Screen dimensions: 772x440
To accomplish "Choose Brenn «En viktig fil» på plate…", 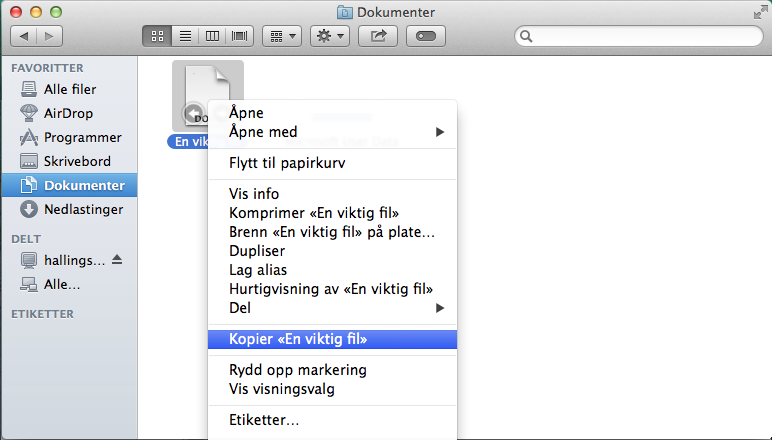I will [x=332, y=232].
